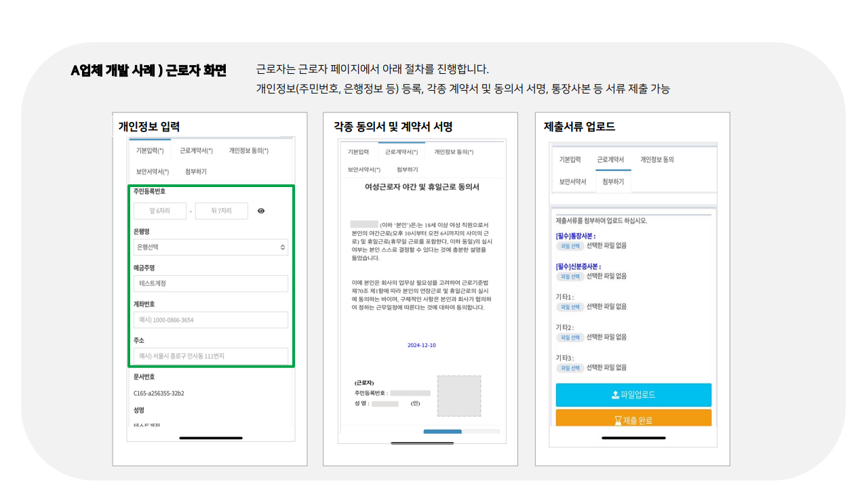
Task: Click the 계좌번호 account number field
Action: (x=211, y=319)
